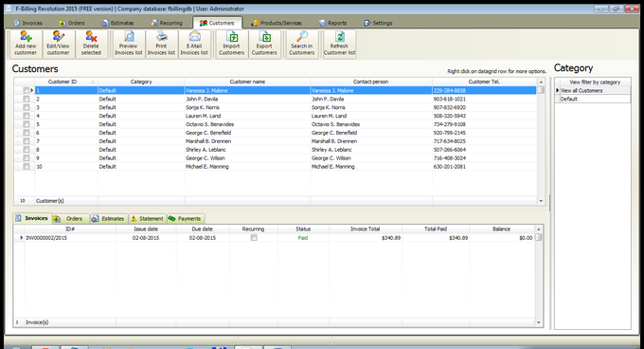Click the Paid status cell
The height and width of the screenshot is (349, 644).
click(x=303, y=238)
